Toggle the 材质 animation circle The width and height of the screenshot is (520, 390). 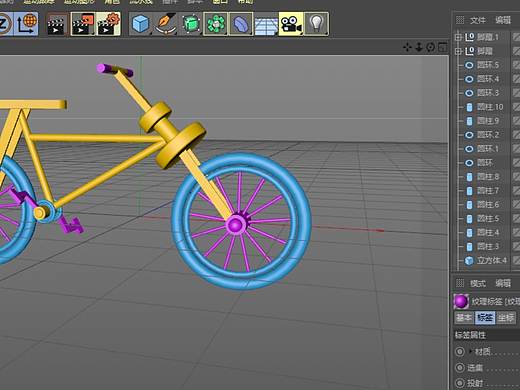(x=460, y=351)
